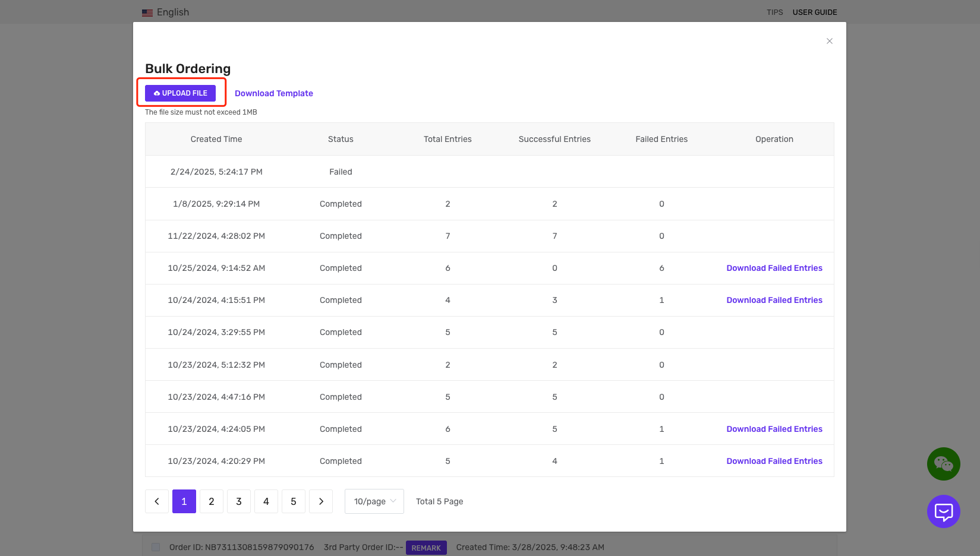Open the purple chat support widget

coord(943,511)
